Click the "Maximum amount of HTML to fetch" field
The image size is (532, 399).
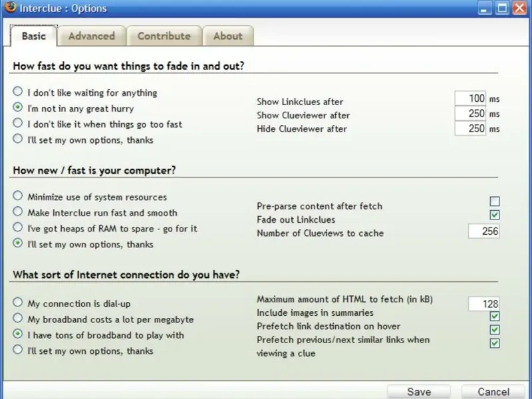[484, 304]
